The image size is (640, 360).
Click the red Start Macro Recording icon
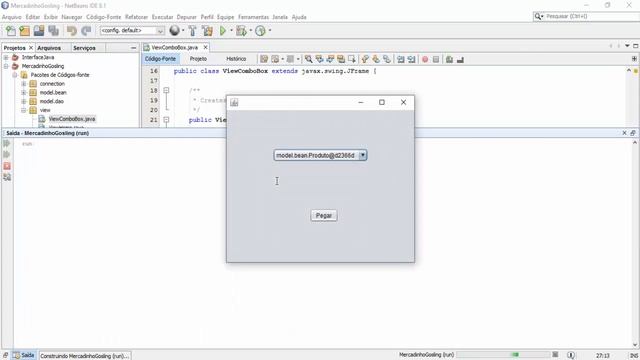pos(425,60)
